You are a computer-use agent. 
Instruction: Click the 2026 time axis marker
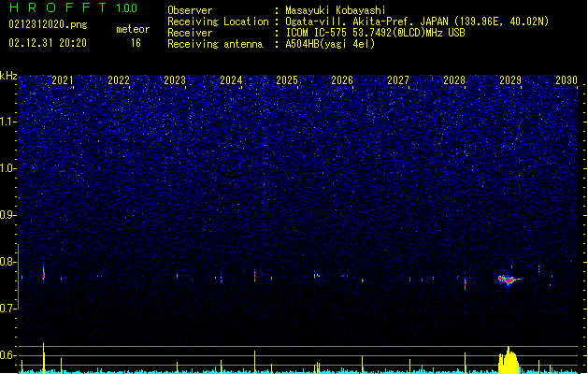coord(342,80)
